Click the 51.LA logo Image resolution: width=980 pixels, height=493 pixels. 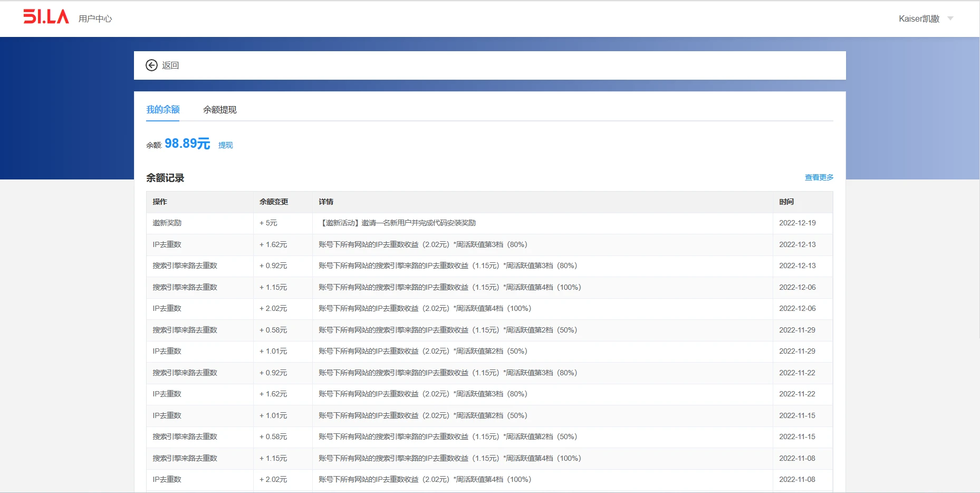coord(46,17)
